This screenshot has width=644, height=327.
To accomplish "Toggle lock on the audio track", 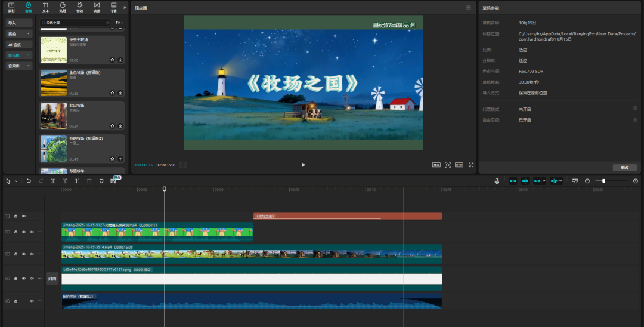I will (16, 301).
